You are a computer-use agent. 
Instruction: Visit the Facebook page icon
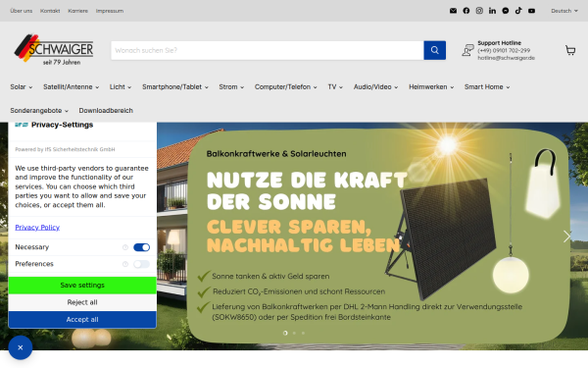(466, 11)
